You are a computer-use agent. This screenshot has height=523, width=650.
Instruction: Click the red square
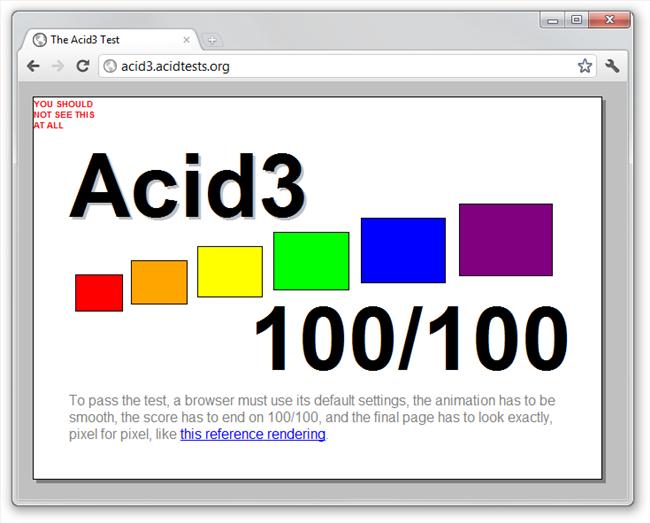point(99,293)
